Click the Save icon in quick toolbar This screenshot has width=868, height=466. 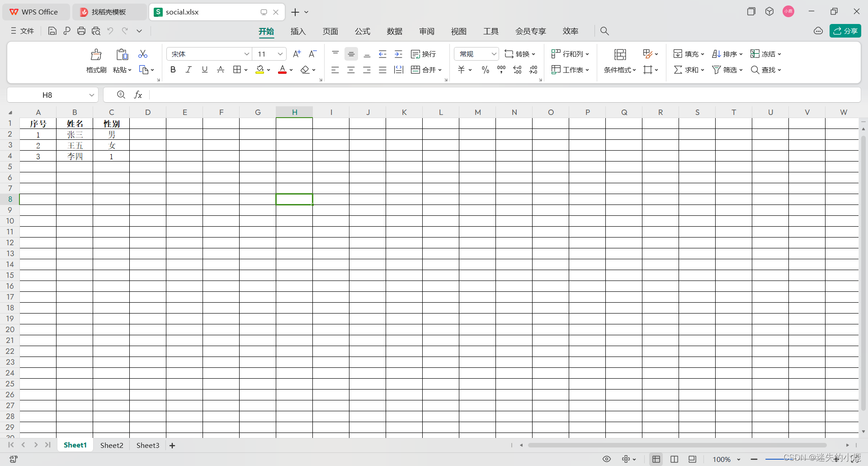pos(52,31)
